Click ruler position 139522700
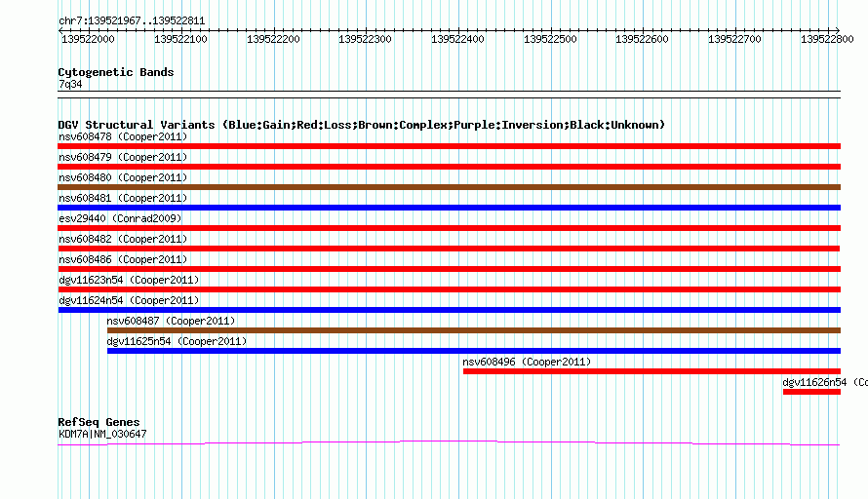 [734, 39]
